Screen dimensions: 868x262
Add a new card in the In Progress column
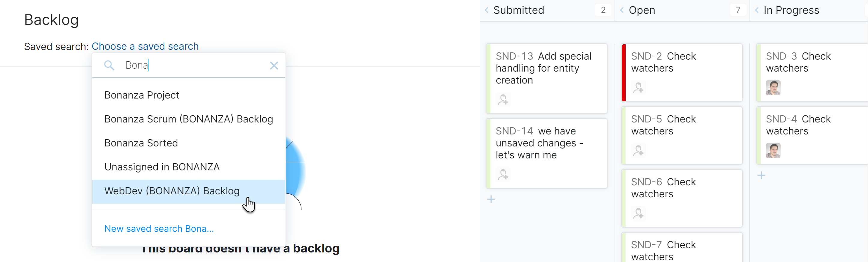762,175
